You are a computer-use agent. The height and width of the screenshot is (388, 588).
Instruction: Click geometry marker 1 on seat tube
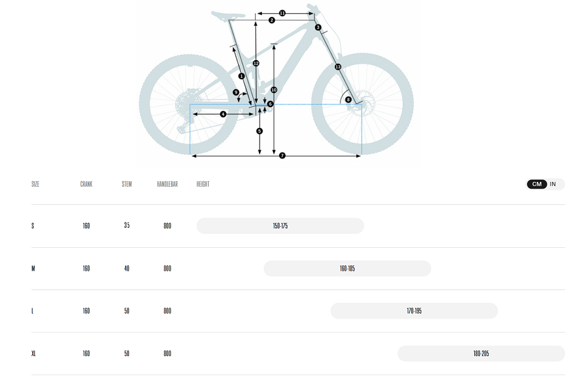pyautogui.click(x=241, y=76)
